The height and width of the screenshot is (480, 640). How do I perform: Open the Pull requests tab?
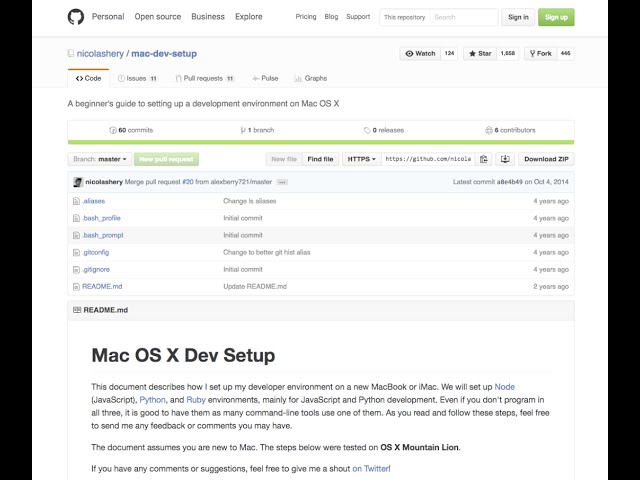point(205,78)
